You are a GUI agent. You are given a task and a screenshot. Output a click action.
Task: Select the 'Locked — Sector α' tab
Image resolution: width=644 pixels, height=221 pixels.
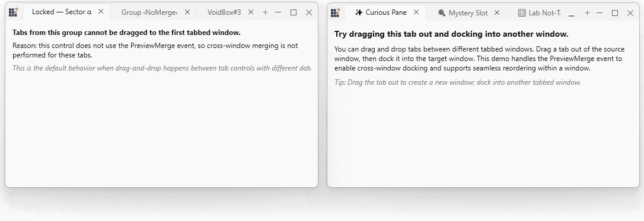(x=66, y=12)
